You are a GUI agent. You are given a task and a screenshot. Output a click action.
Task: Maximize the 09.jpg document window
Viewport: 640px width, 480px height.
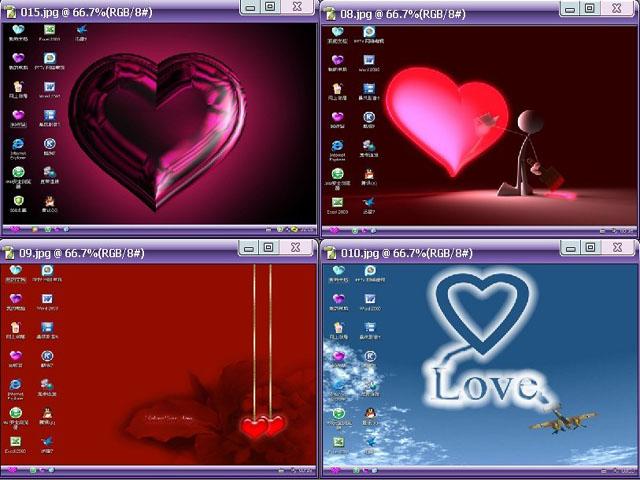pos(268,247)
